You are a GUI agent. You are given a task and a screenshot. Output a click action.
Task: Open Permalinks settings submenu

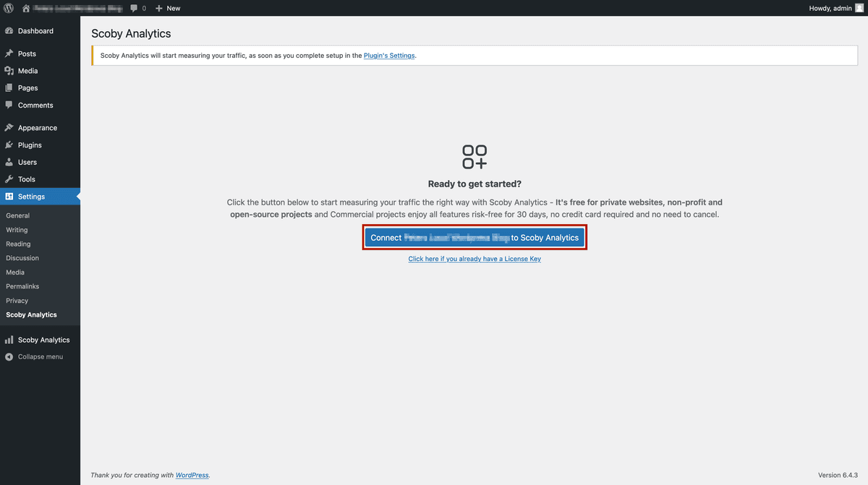point(22,286)
